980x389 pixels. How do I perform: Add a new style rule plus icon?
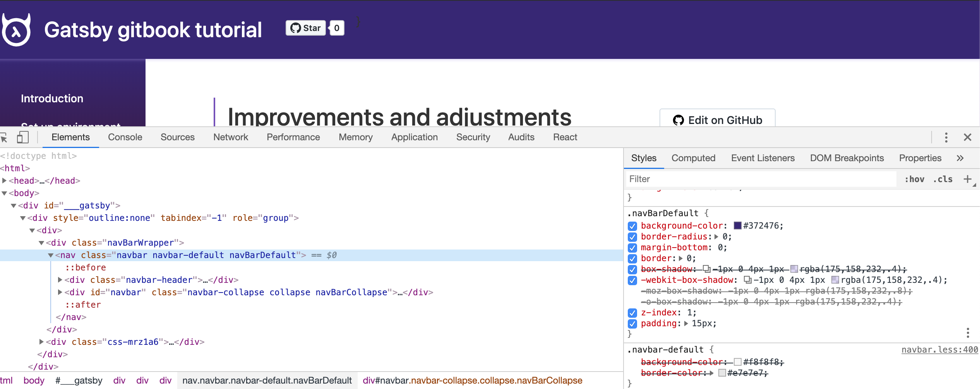pyautogui.click(x=968, y=179)
